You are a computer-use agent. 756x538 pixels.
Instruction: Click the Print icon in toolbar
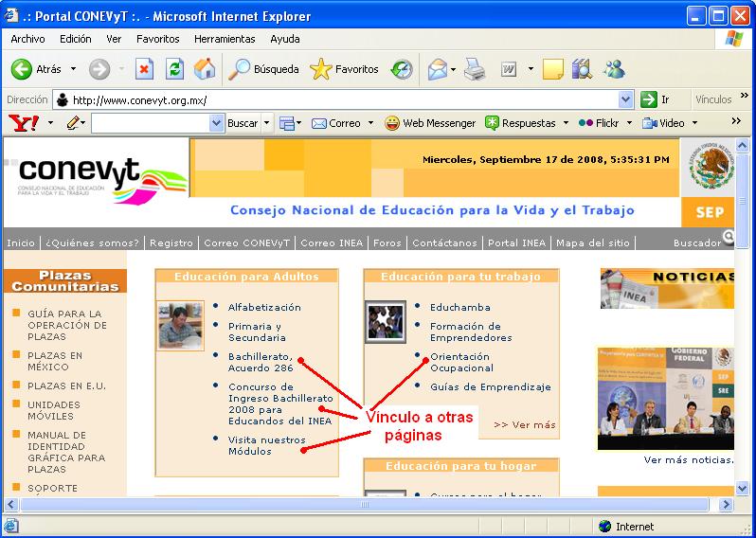coord(475,69)
